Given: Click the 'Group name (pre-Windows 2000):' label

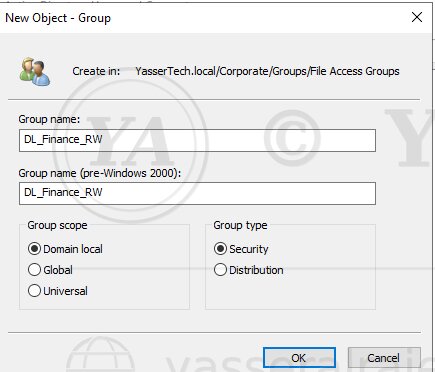Looking at the screenshot, I should tap(100, 173).
